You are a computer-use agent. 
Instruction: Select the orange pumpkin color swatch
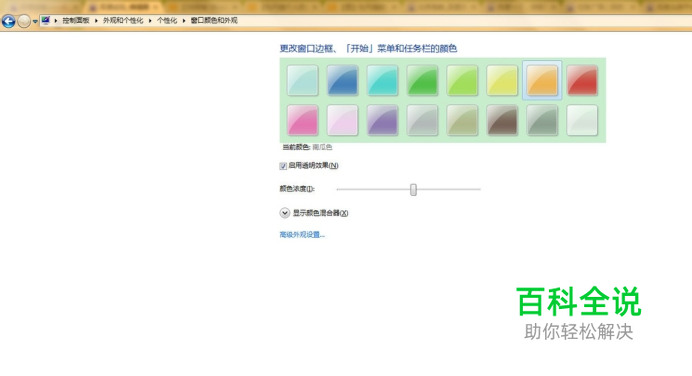542,80
